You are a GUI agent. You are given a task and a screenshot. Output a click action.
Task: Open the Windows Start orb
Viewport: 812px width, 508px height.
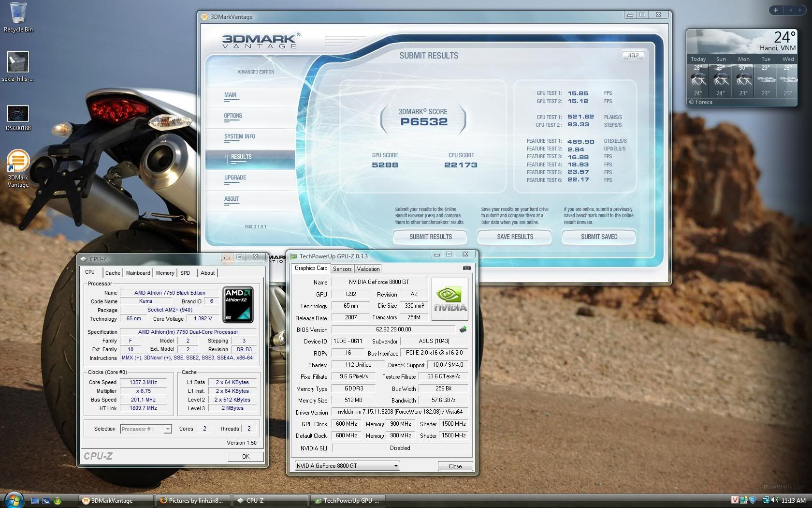click(14, 500)
